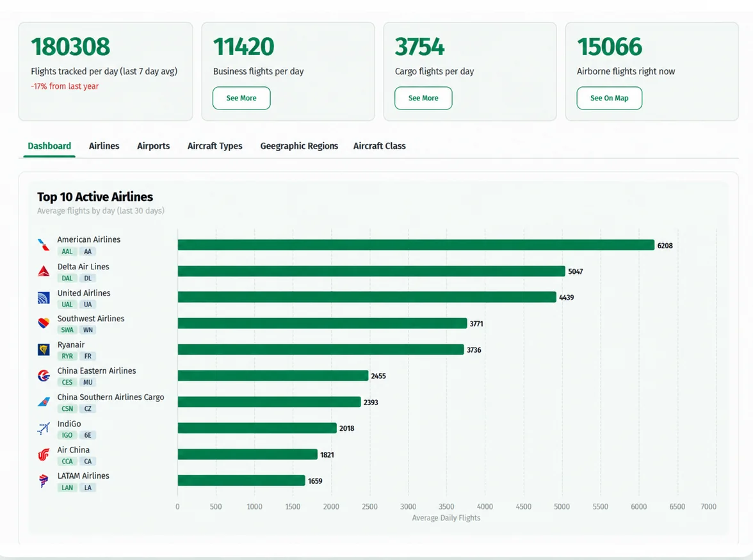The width and height of the screenshot is (753, 560).
Task: Click the Ryanair logo icon
Action: pos(44,350)
